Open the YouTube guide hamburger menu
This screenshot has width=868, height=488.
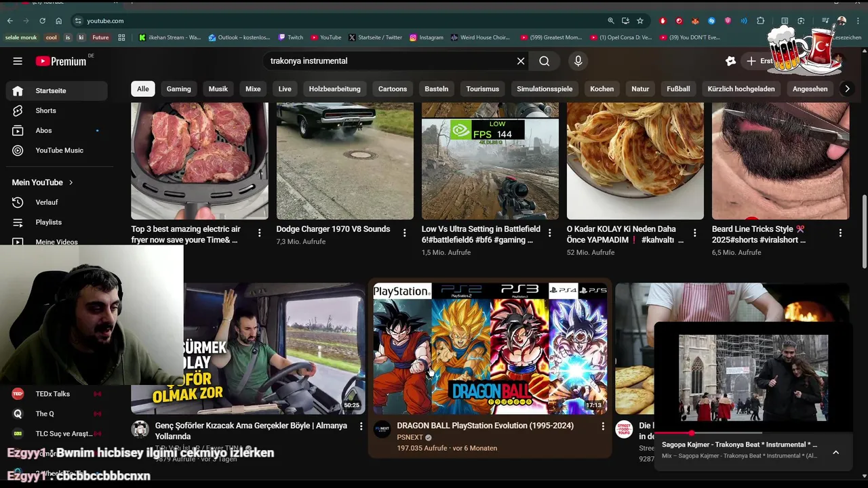[x=18, y=61]
